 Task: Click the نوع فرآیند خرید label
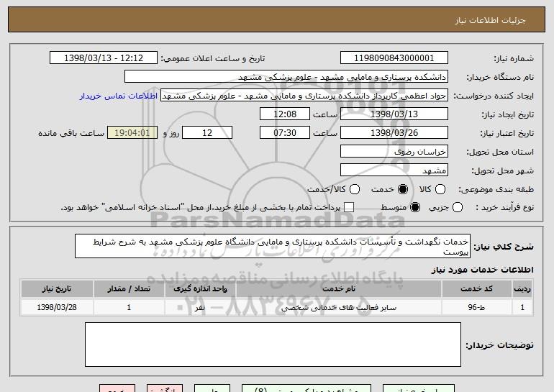point(504,208)
